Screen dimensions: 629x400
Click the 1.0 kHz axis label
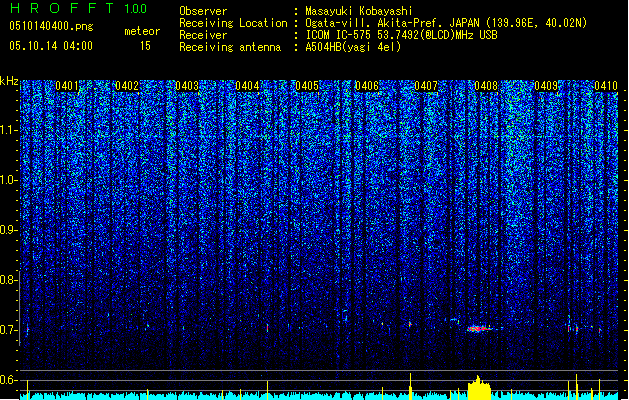(x=9, y=180)
